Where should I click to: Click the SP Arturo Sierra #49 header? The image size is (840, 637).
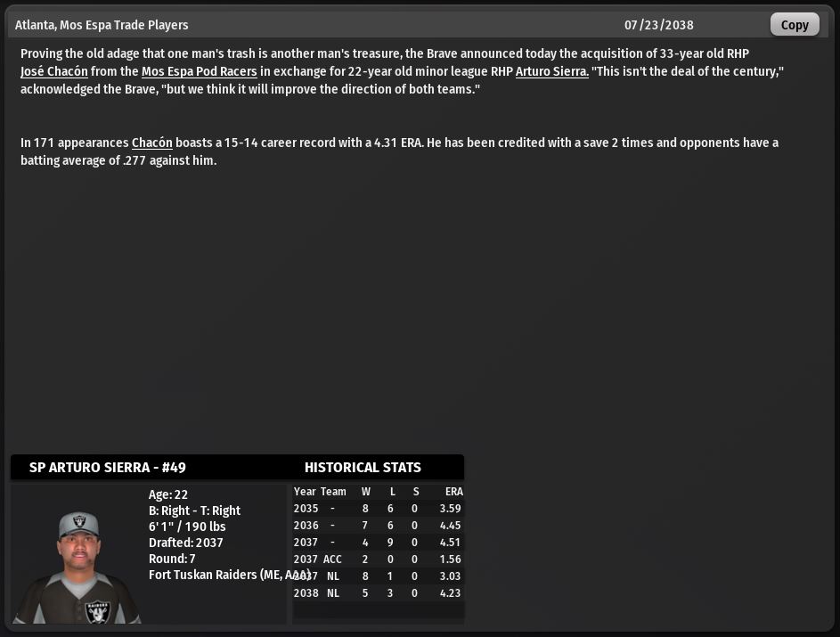[x=108, y=468]
